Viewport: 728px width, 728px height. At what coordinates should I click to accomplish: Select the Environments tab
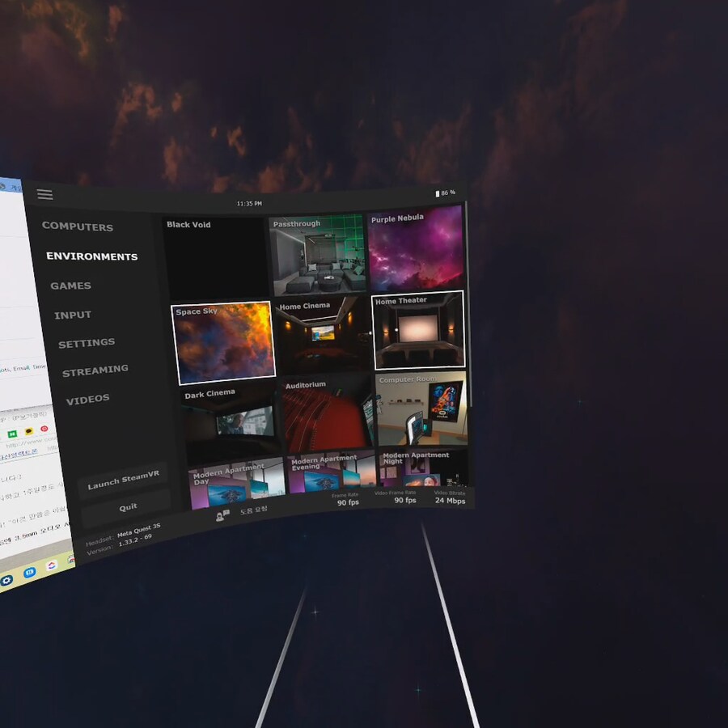pyautogui.click(x=91, y=256)
